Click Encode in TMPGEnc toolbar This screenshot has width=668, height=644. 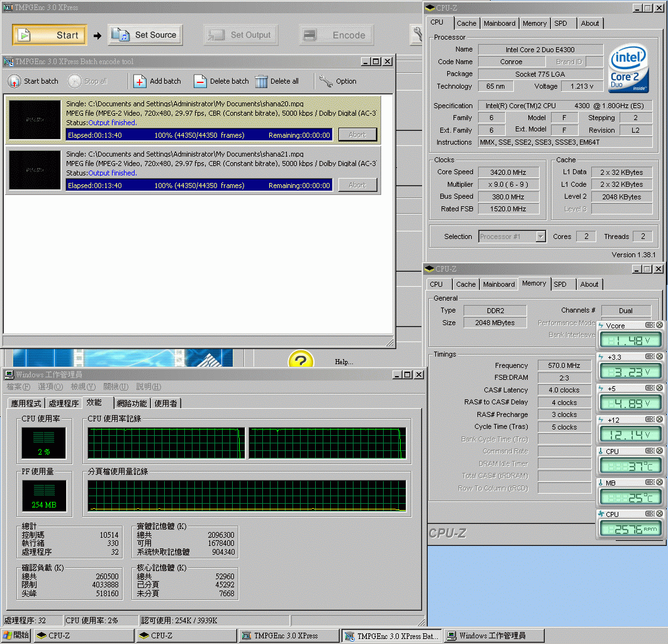(x=337, y=35)
